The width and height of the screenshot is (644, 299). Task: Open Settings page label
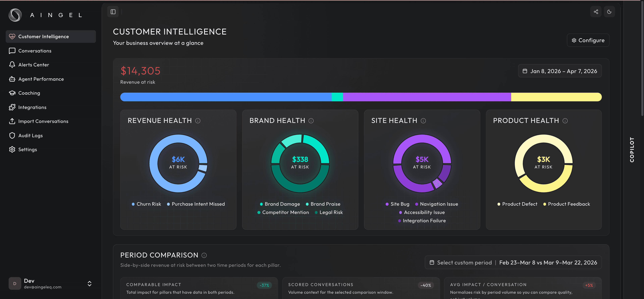28,150
